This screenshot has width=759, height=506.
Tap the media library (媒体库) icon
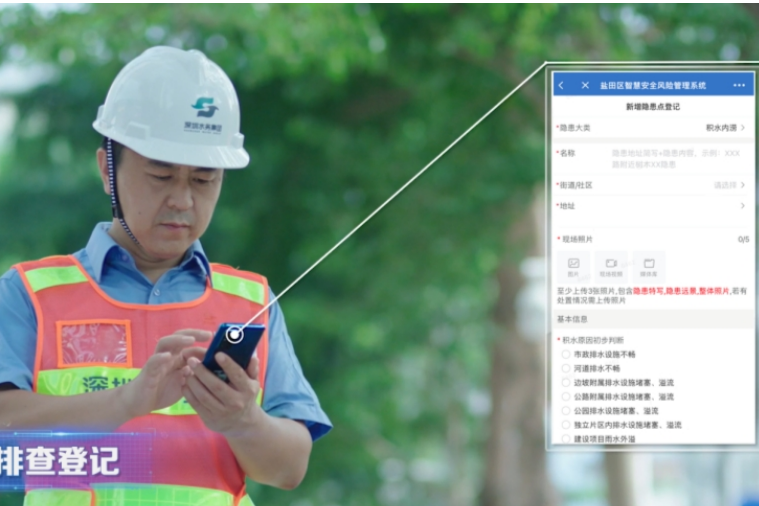tap(649, 265)
